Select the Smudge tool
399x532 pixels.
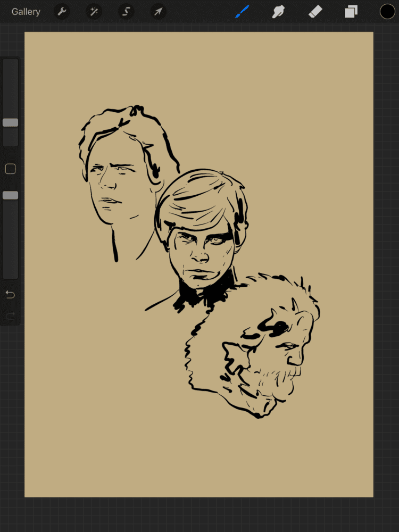point(278,12)
